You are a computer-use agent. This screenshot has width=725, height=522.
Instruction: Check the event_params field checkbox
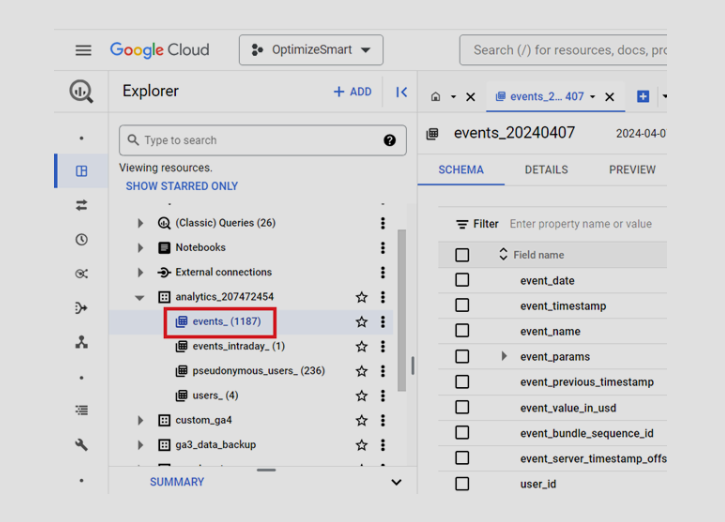462,356
